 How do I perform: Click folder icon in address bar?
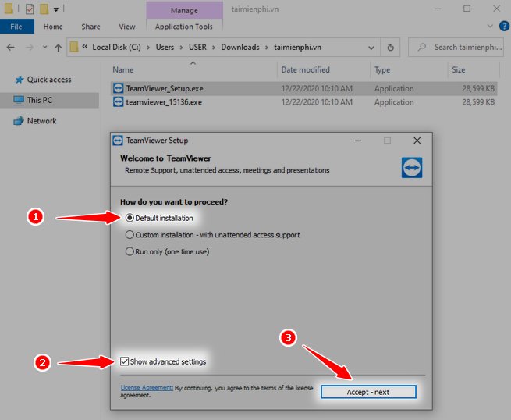[74, 48]
